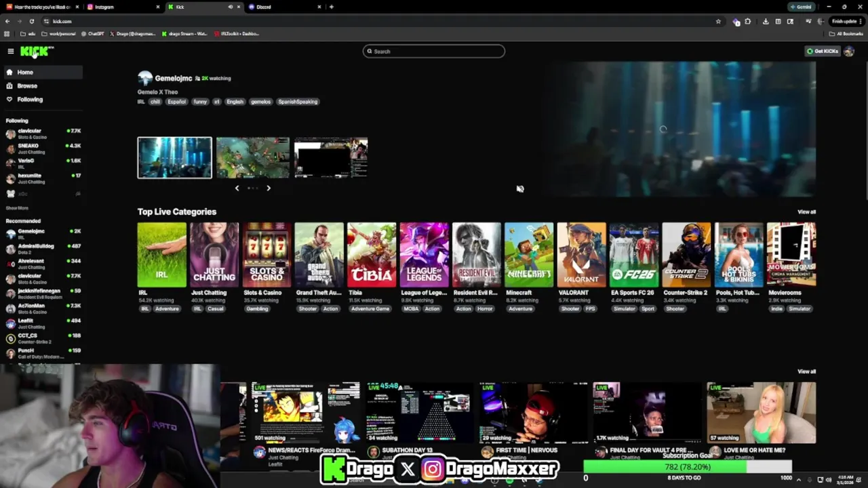Go to previous featured stream arrow
This screenshot has width=868, height=488.
point(237,188)
